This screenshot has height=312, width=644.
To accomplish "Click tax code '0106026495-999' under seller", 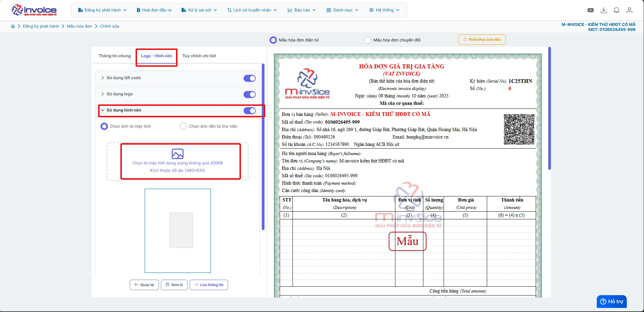I will pos(342,122).
